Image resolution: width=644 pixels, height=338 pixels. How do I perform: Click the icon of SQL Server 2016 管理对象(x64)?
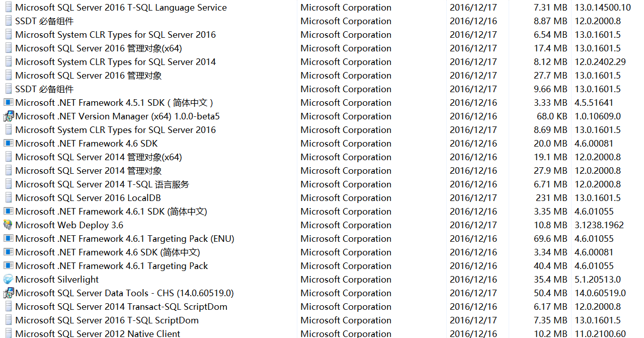click(x=8, y=48)
